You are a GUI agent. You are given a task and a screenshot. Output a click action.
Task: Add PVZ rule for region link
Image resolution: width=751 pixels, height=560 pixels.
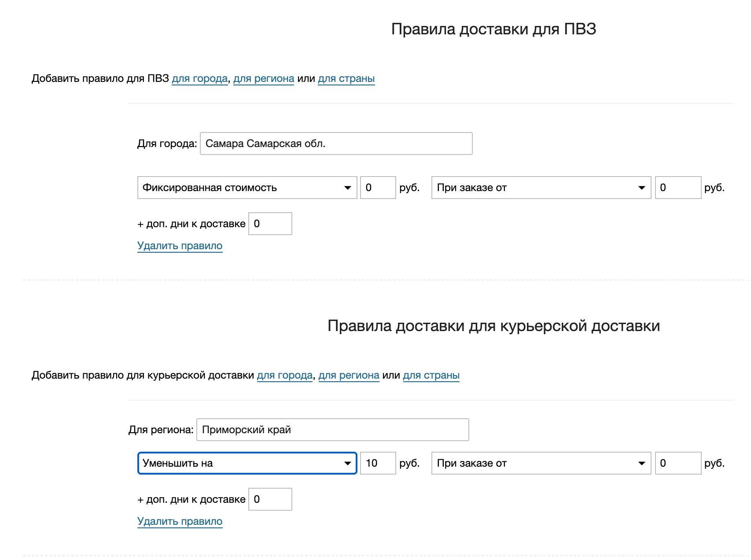(x=263, y=79)
